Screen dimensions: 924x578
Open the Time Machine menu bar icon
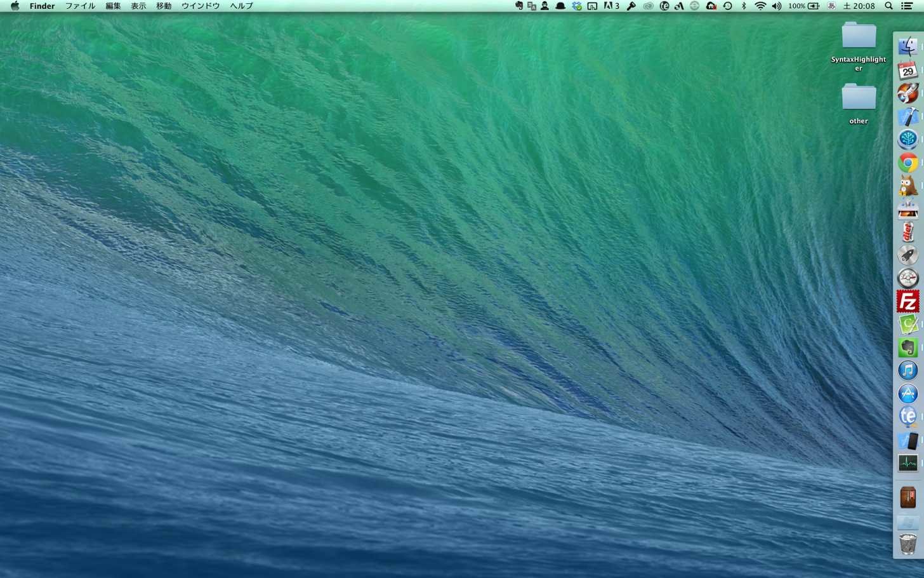[727, 6]
